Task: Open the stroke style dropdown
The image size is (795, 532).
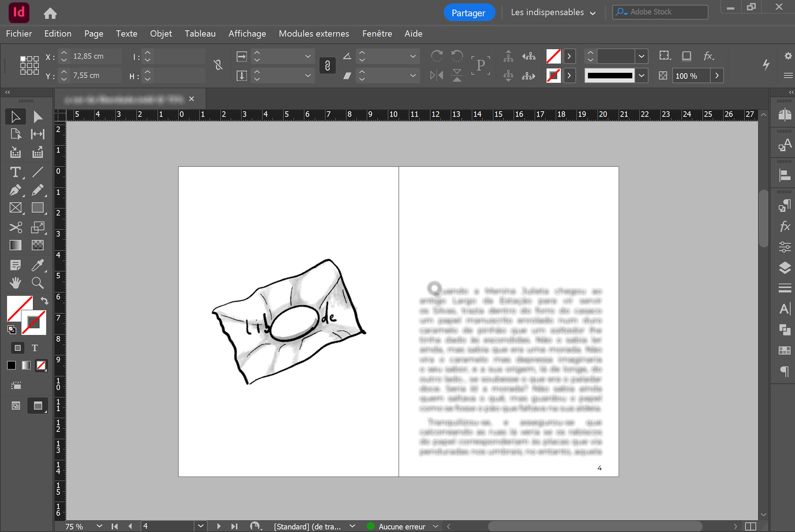Action: (x=641, y=76)
